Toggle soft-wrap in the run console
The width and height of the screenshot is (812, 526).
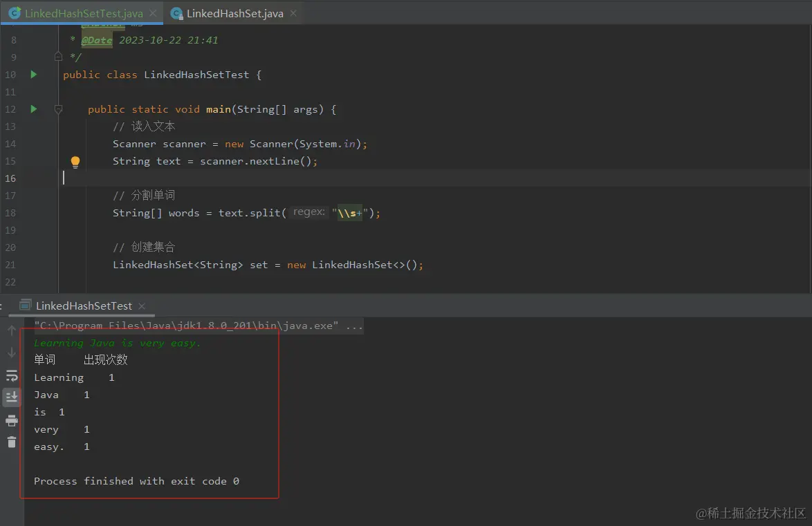pos(11,375)
